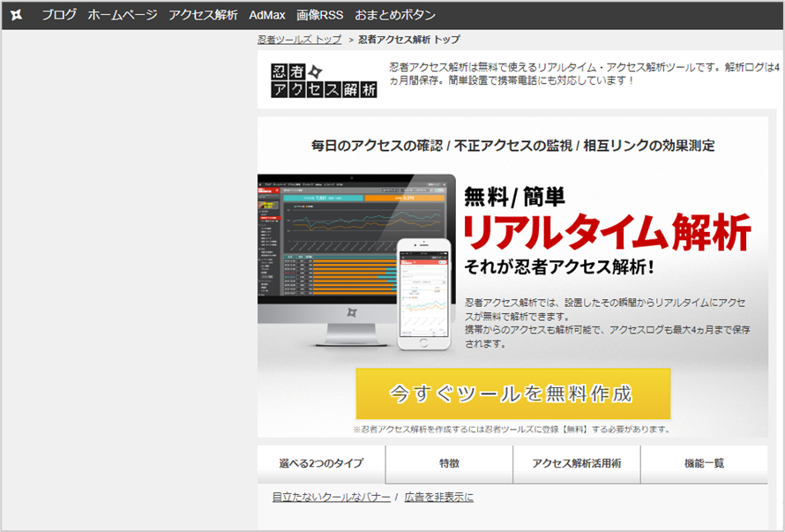
Task: Open the ブログ menu item
Action: pyautogui.click(x=58, y=15)
